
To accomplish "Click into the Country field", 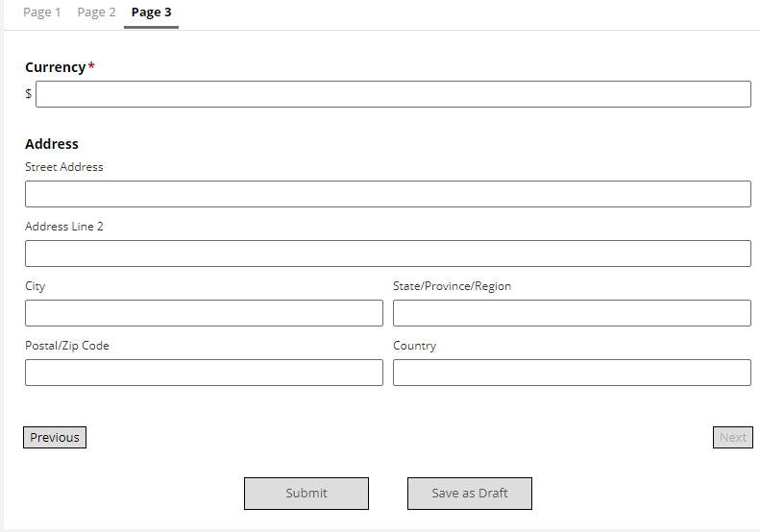I will pyautogui.click(x=572, y=373).
